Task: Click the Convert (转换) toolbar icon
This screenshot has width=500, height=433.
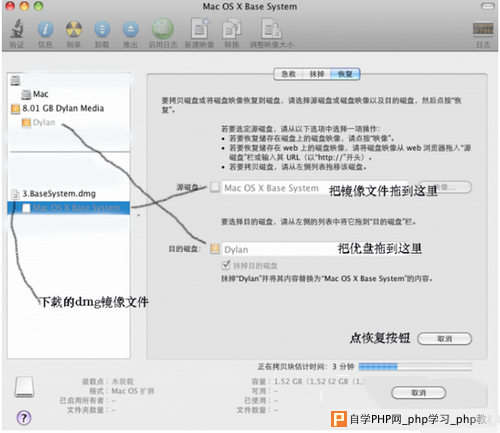Action: pyautogui.click(x=232, y=29)
